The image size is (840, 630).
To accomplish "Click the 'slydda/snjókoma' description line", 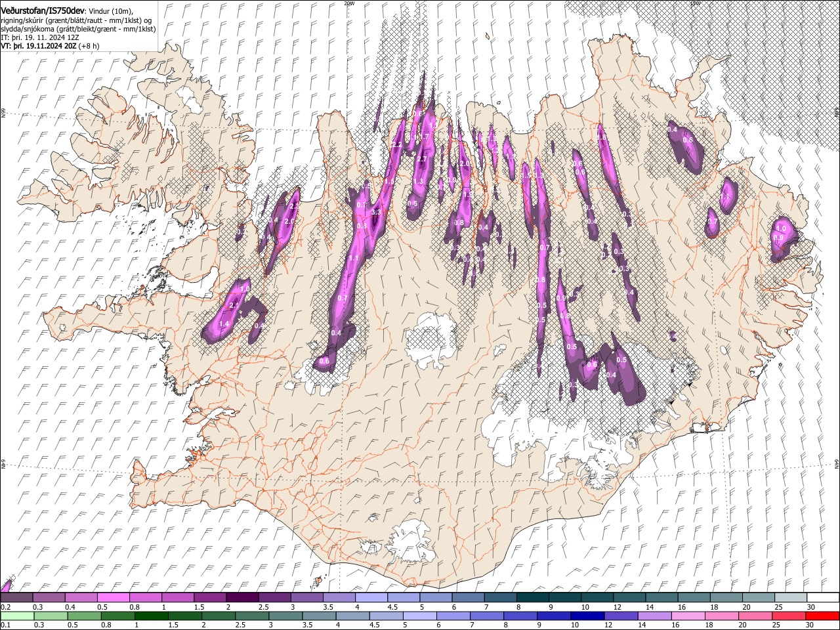I will (78, 29).
